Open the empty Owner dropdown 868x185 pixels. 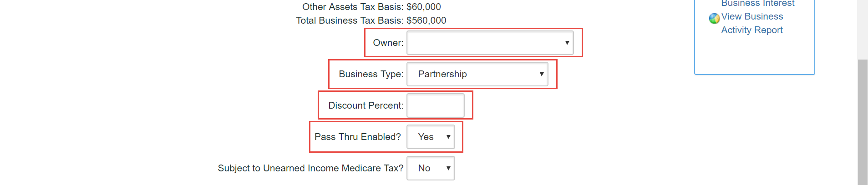tap(490, 43)
